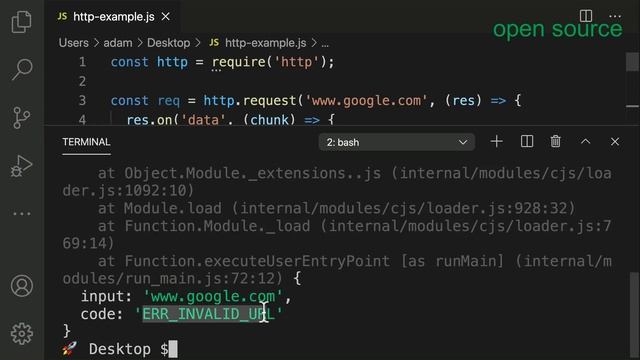
Task: Switch to the TERMINAL panel tab
Action: tap(86, 142)
